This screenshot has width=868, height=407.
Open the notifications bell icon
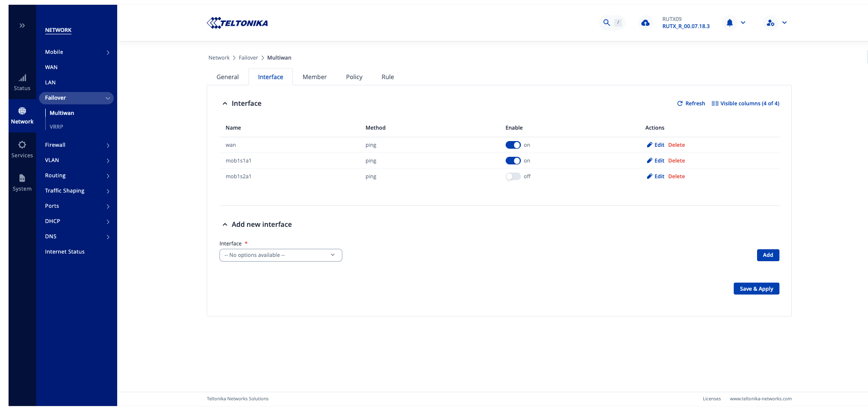(729, 22)
